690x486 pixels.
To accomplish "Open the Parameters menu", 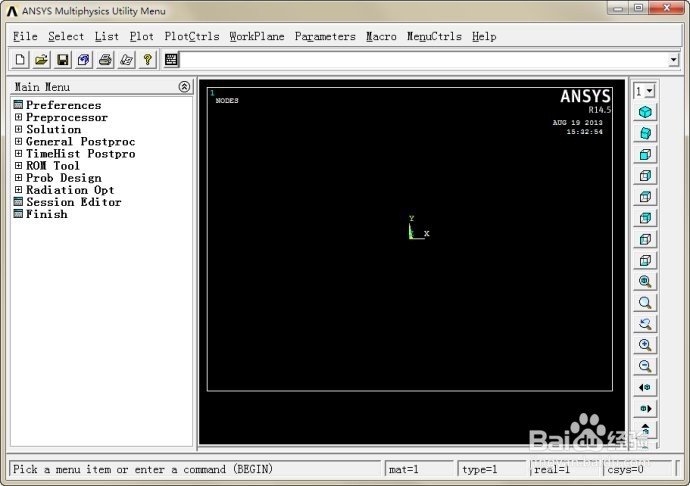I will [325, 37].
